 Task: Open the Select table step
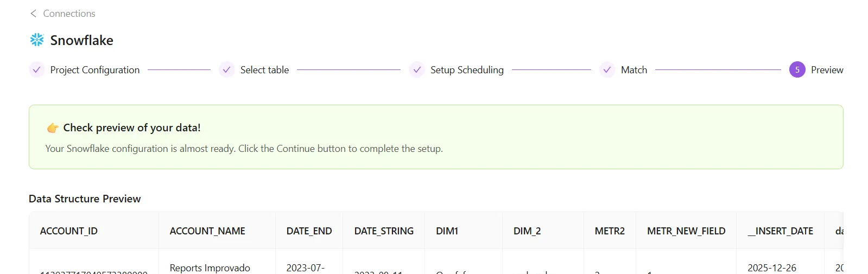click(x=264, y=70)
